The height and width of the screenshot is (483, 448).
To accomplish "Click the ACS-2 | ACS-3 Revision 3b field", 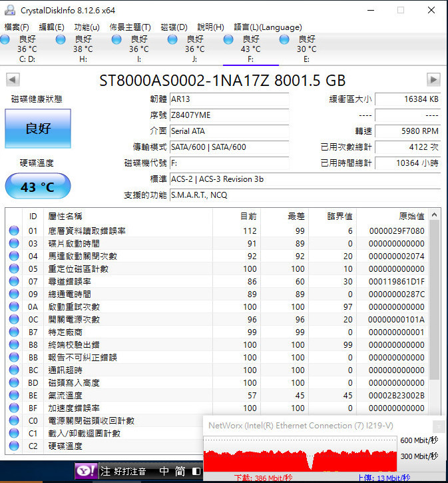I will 306,179.
